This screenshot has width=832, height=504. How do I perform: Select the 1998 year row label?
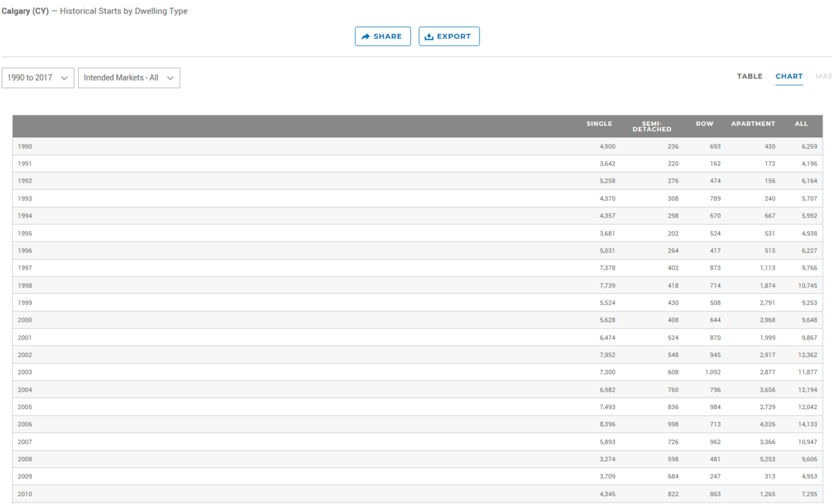click(x=25, y=285)
